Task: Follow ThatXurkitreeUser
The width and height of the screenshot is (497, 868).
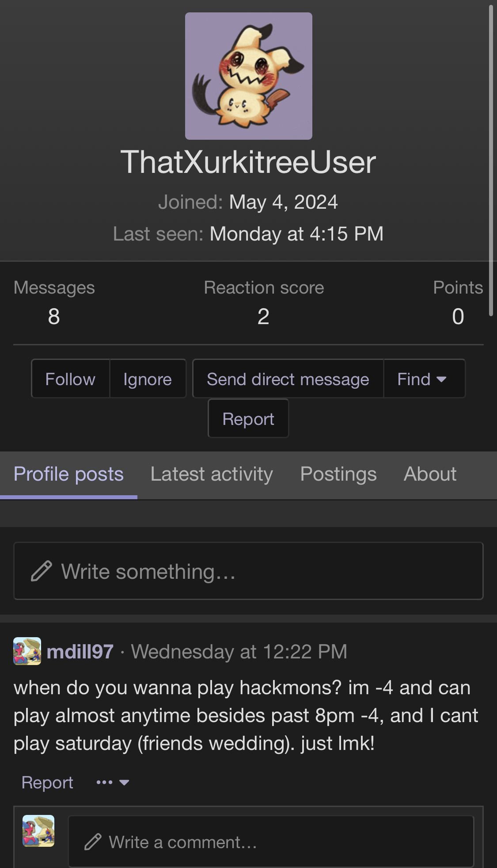Action: (70, 379)
